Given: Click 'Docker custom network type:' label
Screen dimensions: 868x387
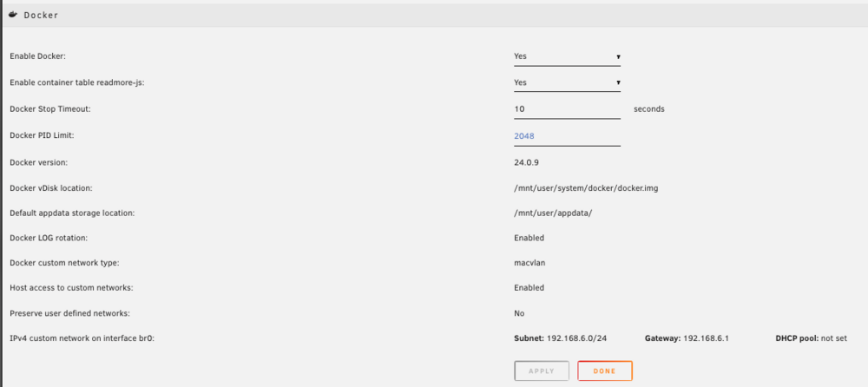Looking at the screenshot, I should [65, 263].
